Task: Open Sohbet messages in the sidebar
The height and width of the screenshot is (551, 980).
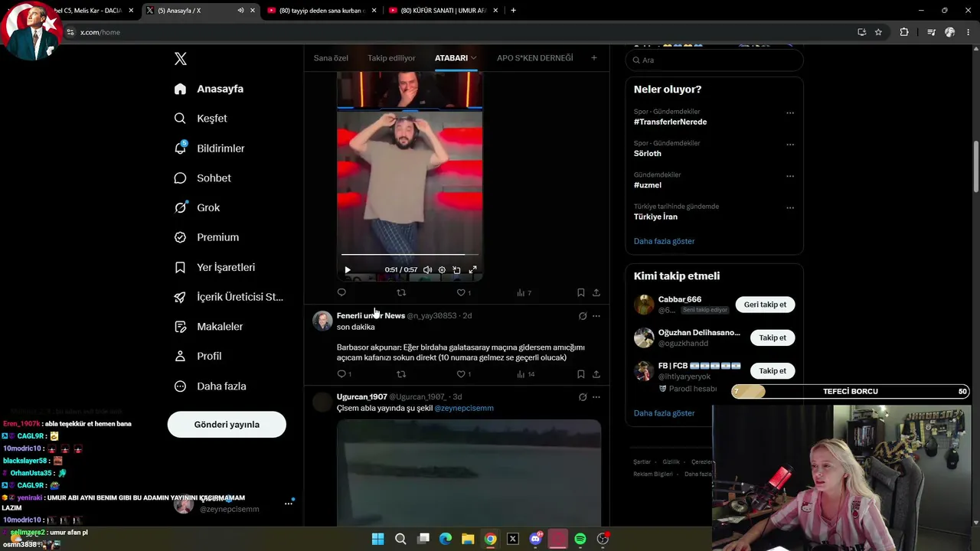Action: [202, 178]
